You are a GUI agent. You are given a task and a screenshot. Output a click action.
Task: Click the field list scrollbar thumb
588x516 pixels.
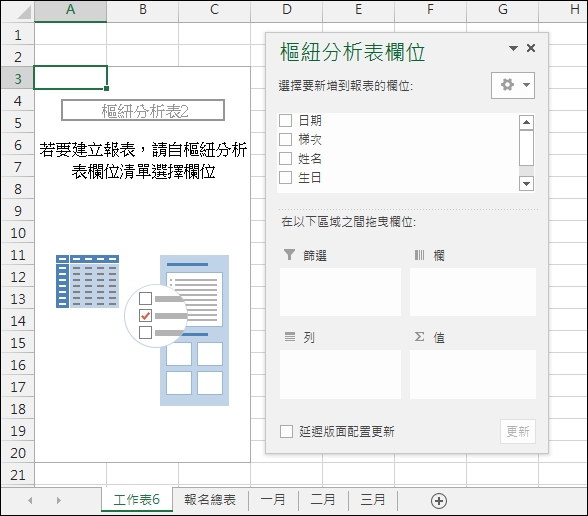526,148
